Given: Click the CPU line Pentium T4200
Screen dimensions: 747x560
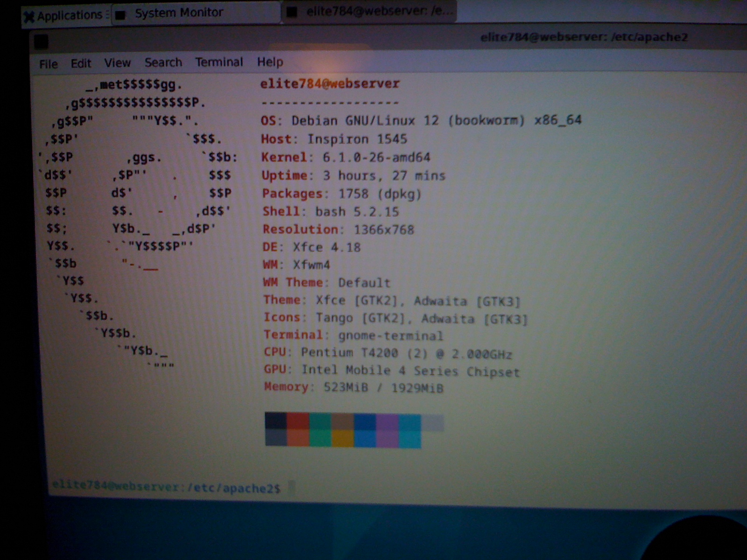Looking at the screenshot, I should click(x=388, y=353).
